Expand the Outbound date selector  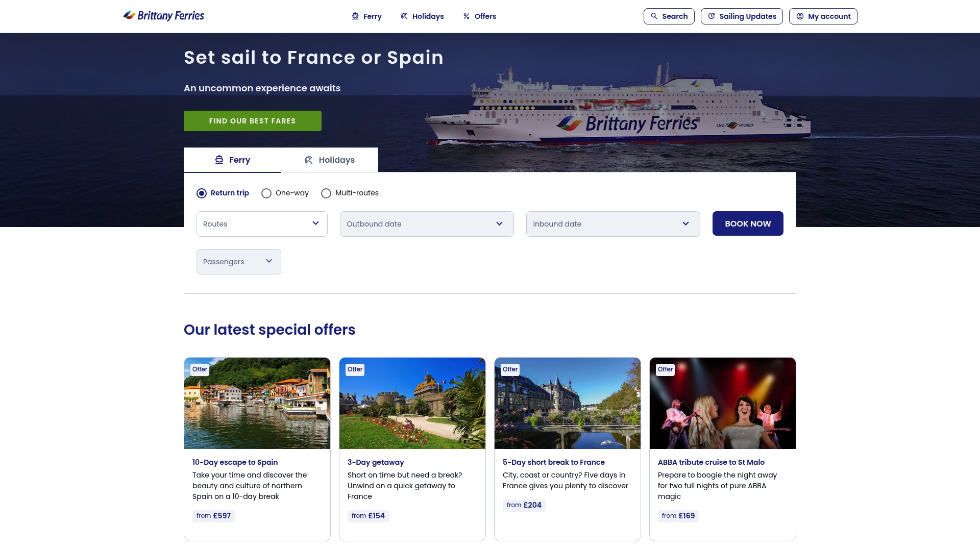pos(427,224)
